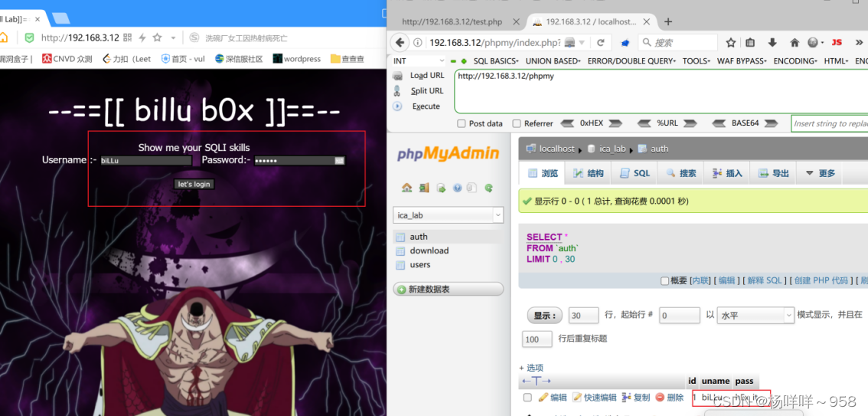The width and height of the screenshot is (868, 416).
Task: Open the 搜索 search tab
Action: click(x=681, y=173)
